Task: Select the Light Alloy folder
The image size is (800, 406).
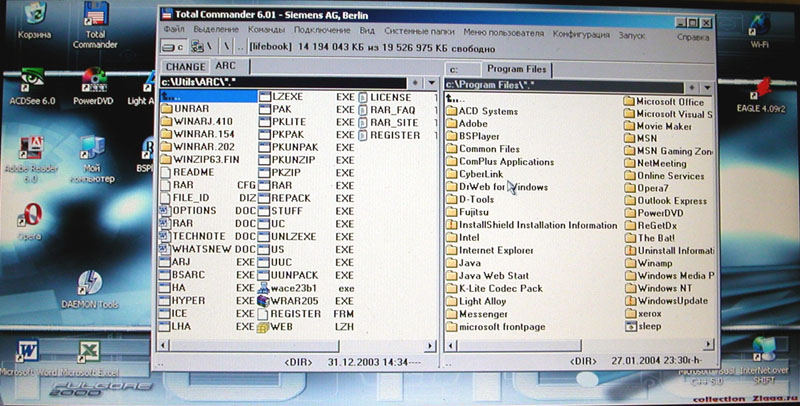Action: click(476, 301)
